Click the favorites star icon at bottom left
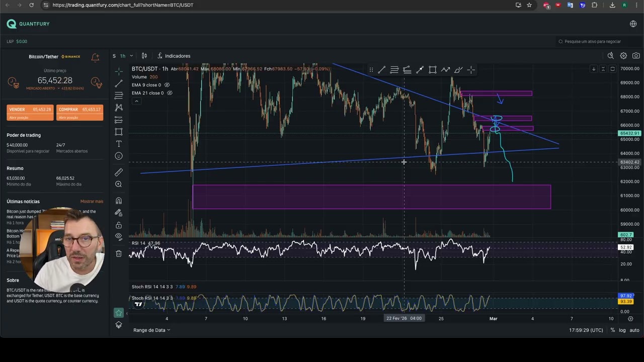 point(119,313)
